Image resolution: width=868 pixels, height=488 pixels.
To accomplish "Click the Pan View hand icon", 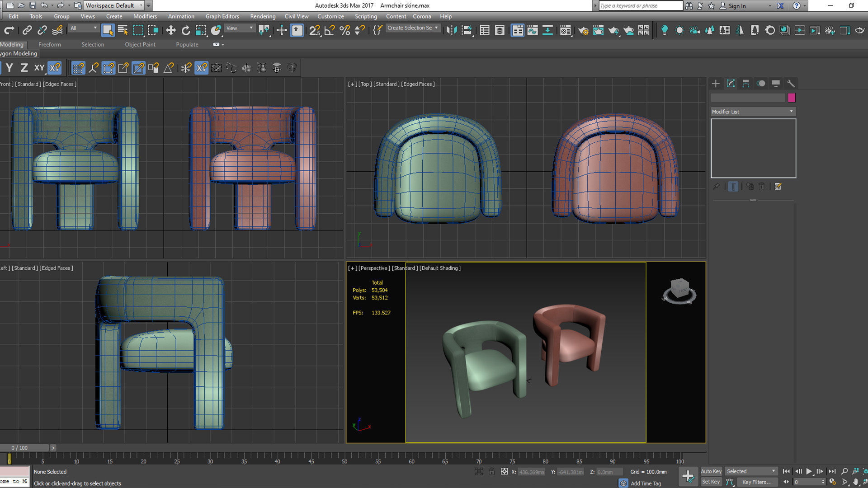I will click(x=855, y=482).
